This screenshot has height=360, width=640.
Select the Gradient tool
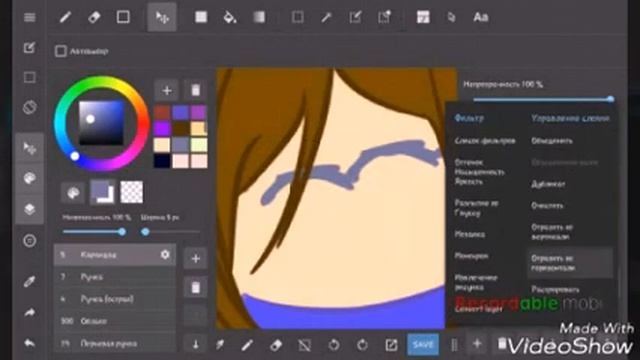pyautogui.click(x=259, y=17)
